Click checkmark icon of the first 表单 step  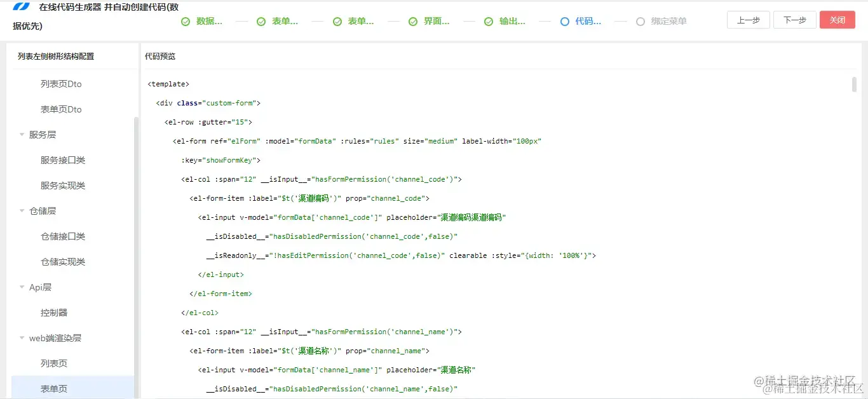[x=261, y=21]
